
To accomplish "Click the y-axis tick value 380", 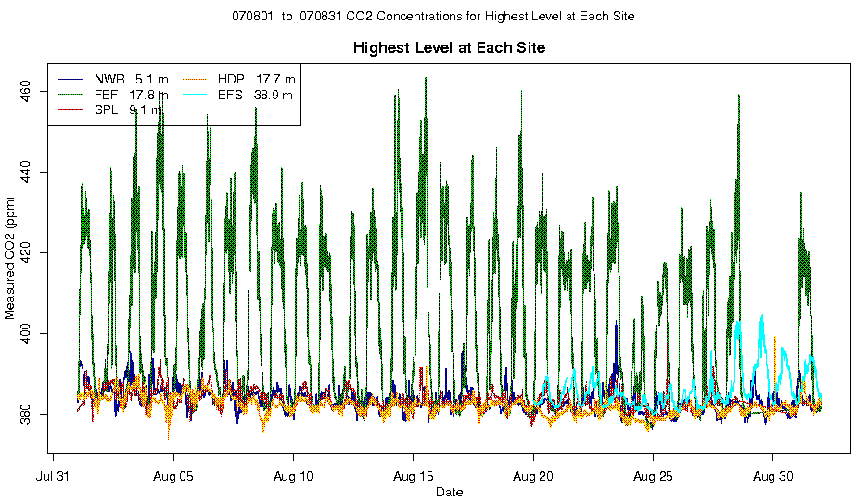I will [25, 414].
